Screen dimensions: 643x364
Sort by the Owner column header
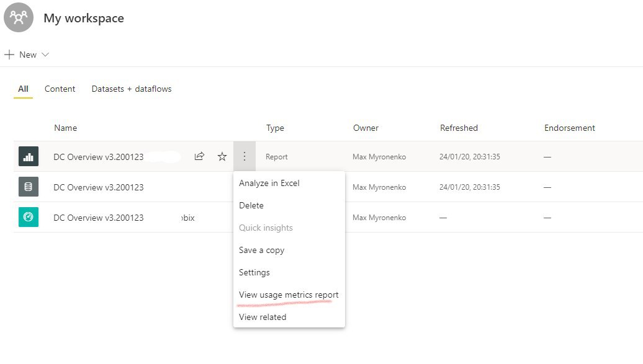pyautogui.click(x=366, y=128)
